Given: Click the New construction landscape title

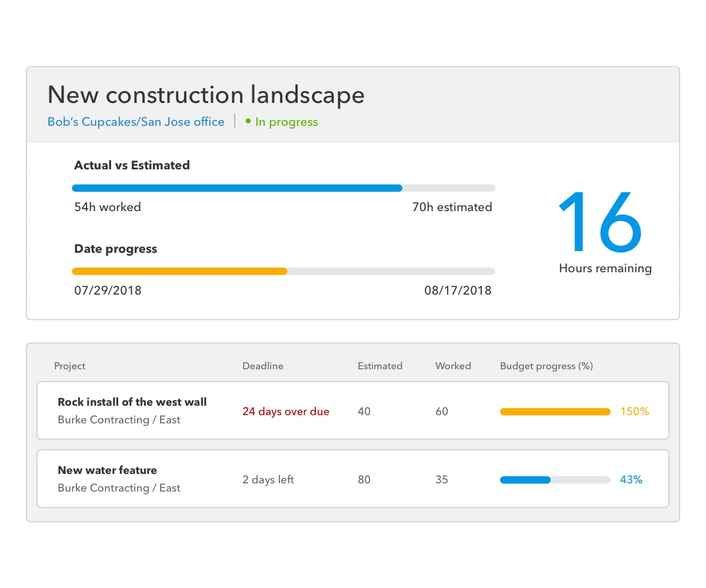Looking at the screenshot, I should pyautogui.click(x=206, y=95).
